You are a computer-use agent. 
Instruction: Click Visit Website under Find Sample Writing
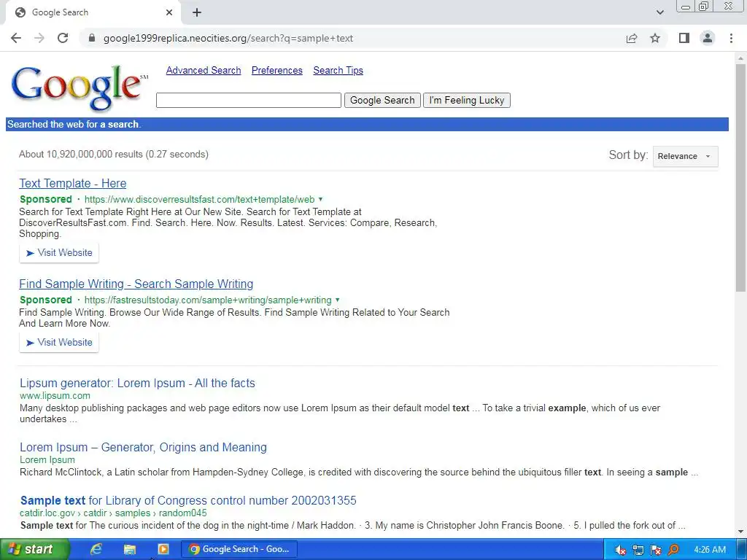click(59, 343)
